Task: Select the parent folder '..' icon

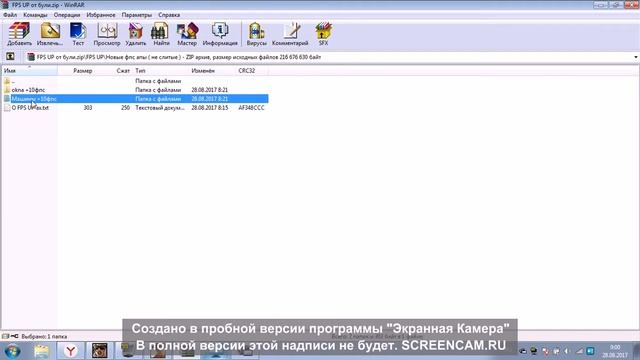Action: click(x=7, y=81)
